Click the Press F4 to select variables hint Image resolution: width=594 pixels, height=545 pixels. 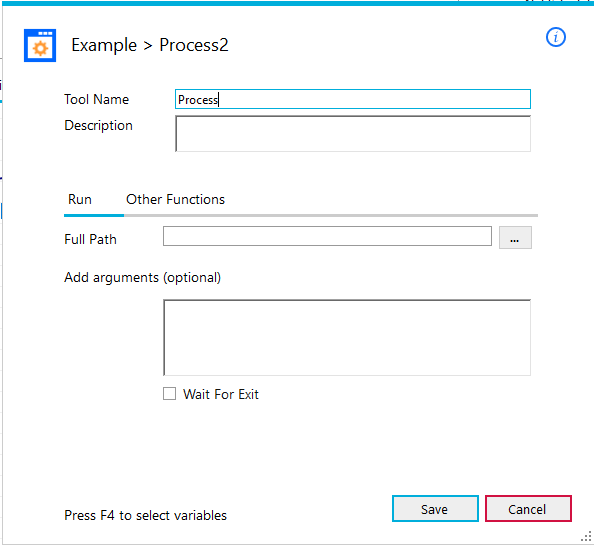click(x=145, y=515)
